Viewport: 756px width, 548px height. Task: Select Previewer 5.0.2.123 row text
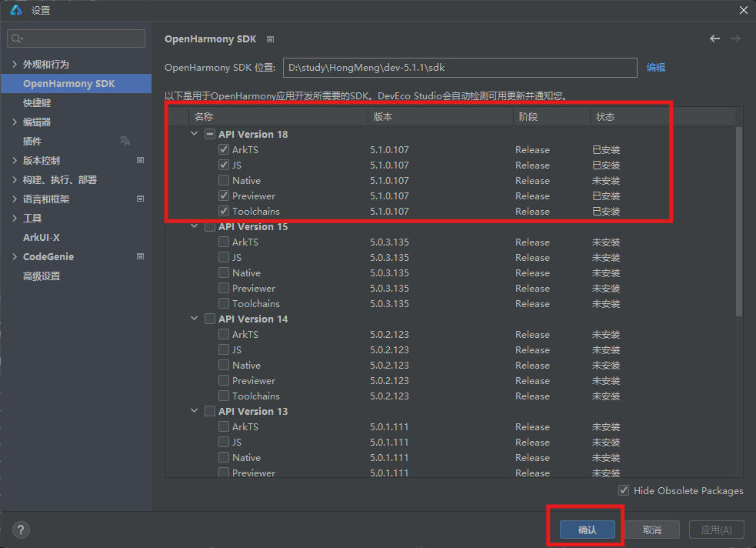click(x=254, y=381)
